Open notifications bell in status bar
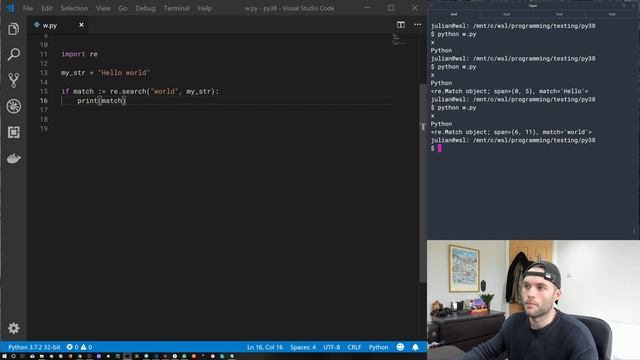 coord(415,347)
